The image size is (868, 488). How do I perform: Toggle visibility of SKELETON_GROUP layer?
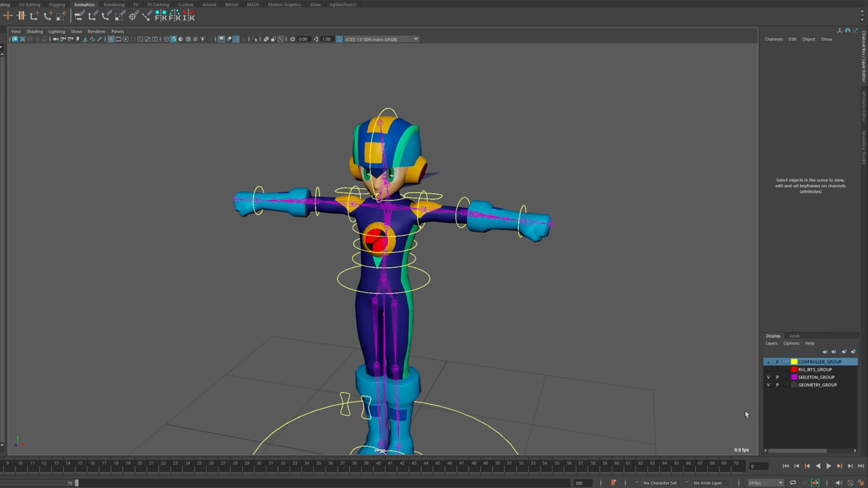[x=768, y=378]
